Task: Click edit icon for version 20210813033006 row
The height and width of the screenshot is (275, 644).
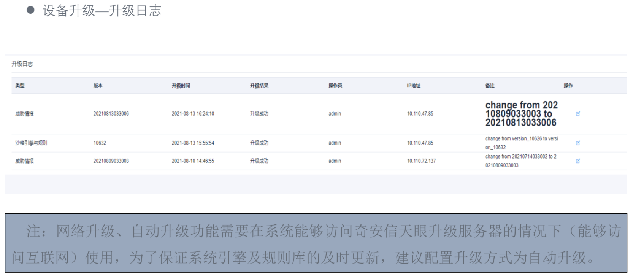Action: (x=577, y=114)
